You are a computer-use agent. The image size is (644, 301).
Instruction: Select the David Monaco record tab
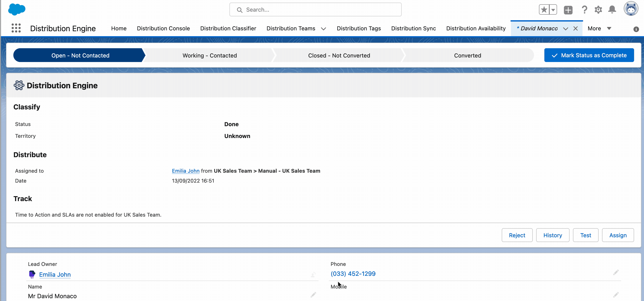[x=539, y=28]
